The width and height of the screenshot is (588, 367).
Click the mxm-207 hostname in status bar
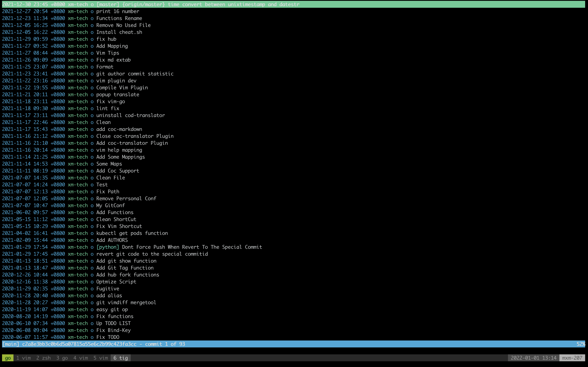click(572, 358)
